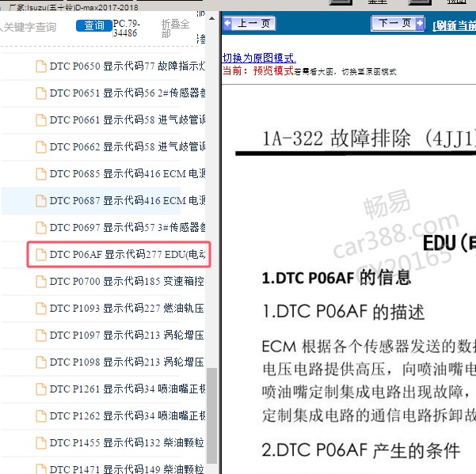Viewport: 476px width, 474px height.
Task: Click the heading 1.DTC P06AF 的信息
Action: [337, 278]
